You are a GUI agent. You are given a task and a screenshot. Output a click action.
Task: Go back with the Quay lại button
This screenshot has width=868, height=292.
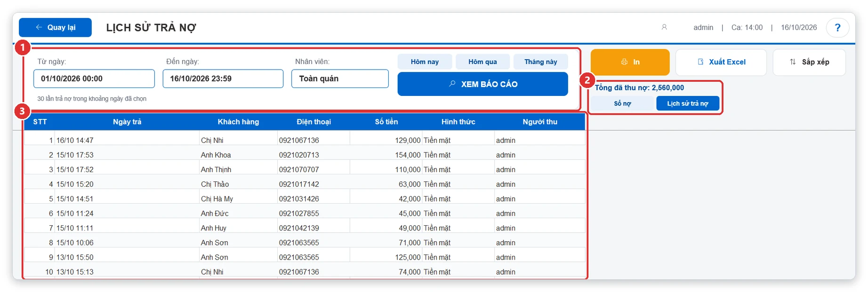coord(55,27)
